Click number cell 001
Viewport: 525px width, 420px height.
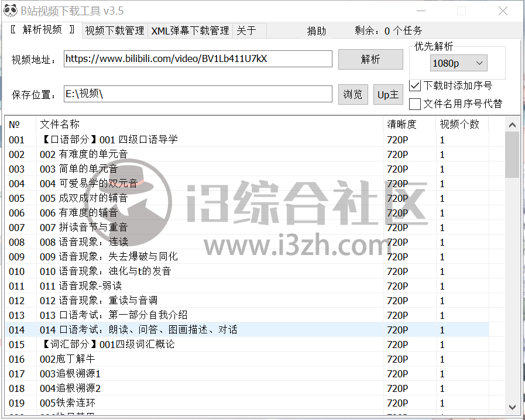pyautogui.click(x=17, y=140)
